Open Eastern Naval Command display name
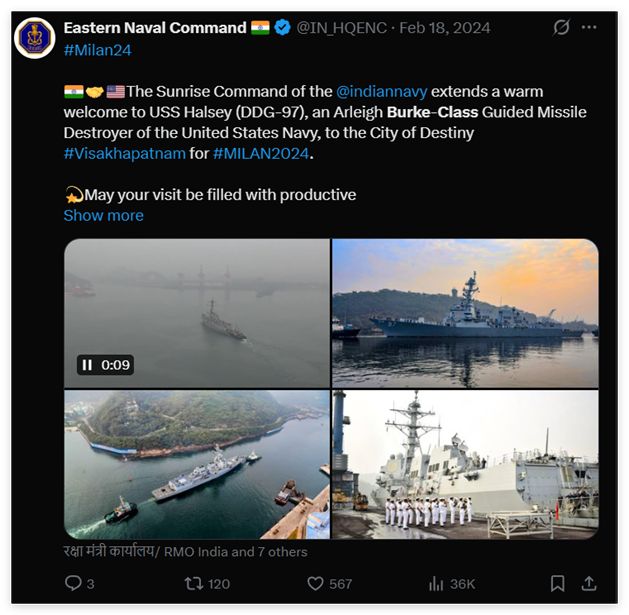The image size is (629, 615). pos(154,27)
